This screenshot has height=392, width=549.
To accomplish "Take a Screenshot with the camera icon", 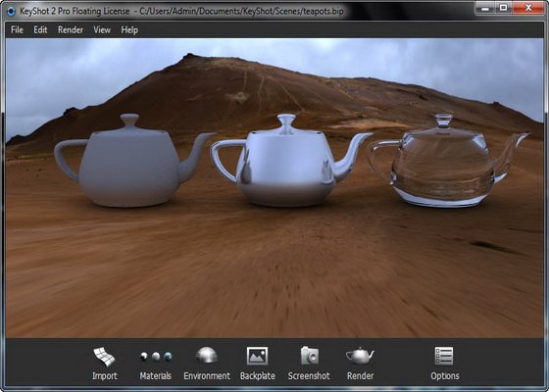I will click(x=310, y=356).
